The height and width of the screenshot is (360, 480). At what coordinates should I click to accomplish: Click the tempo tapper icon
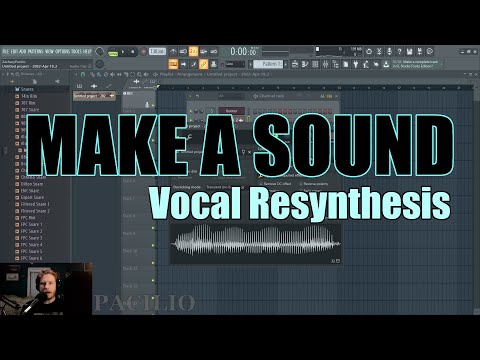coord(366,64)
